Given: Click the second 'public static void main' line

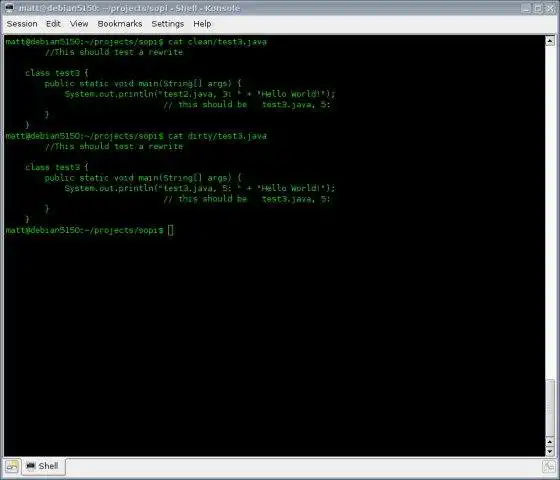Looking at the screenshot, I should pyautogui.click(x=143, y=178).
